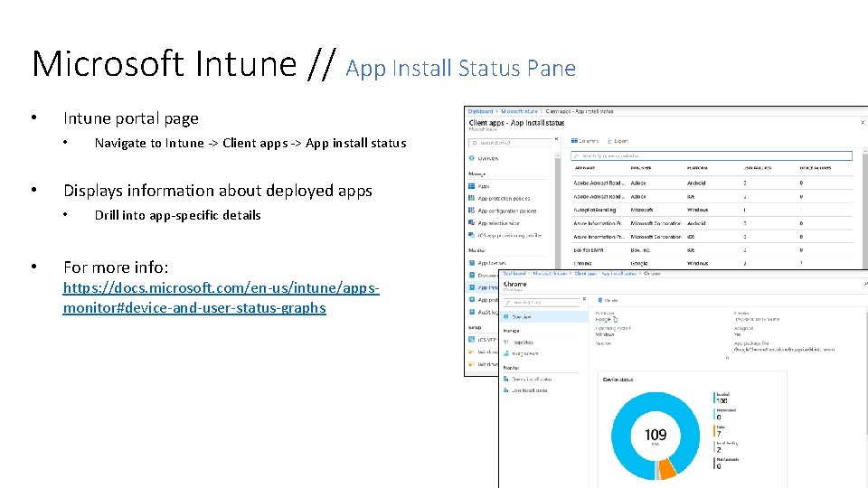The height and width of the screenshot is (488, 868).
Task: Open App licenses icon under Monitor
Action: (x=472, y=263)
